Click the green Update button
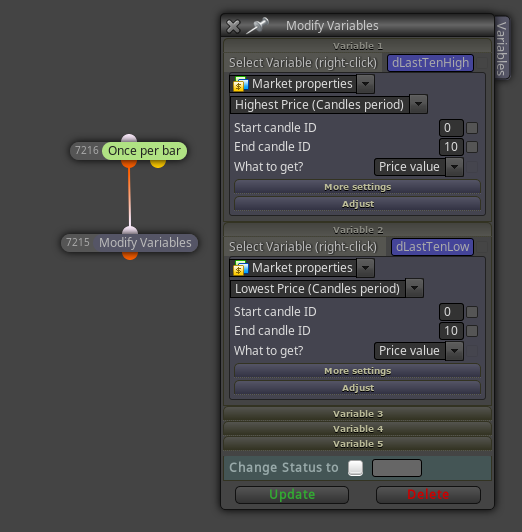This screenshot has height=532, width=522. coord(292,495)
